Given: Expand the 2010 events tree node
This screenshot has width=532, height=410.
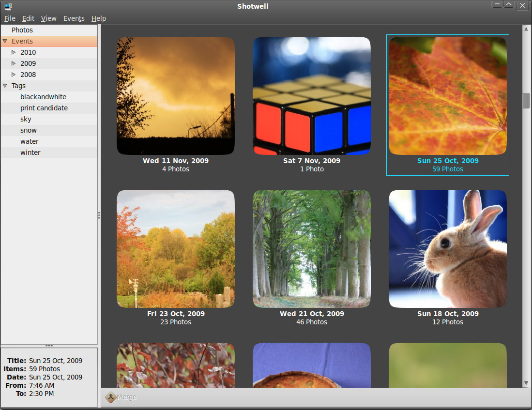Looking at the screenshot, I should pos(14,52).
